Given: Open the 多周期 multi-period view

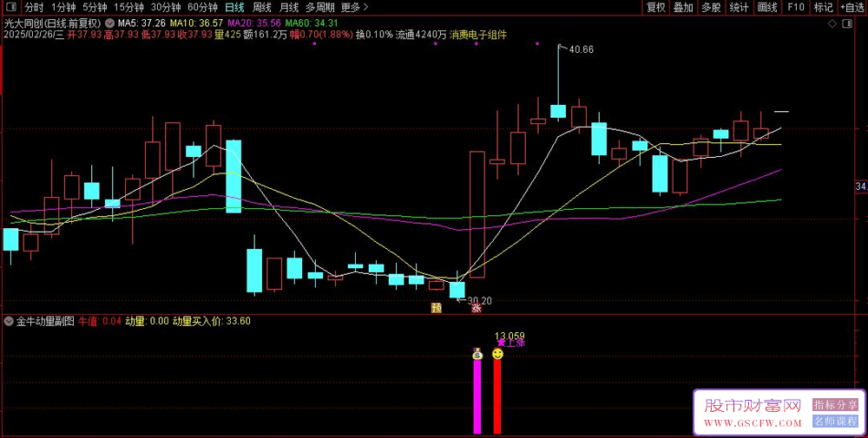Looking at the screenshot, I should 320,7.
